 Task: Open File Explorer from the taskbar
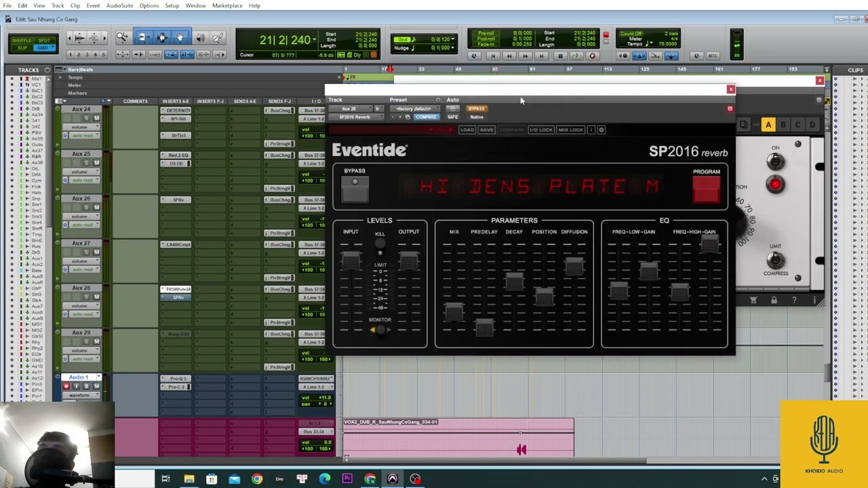pyautogui.click(x=189, y=479)
